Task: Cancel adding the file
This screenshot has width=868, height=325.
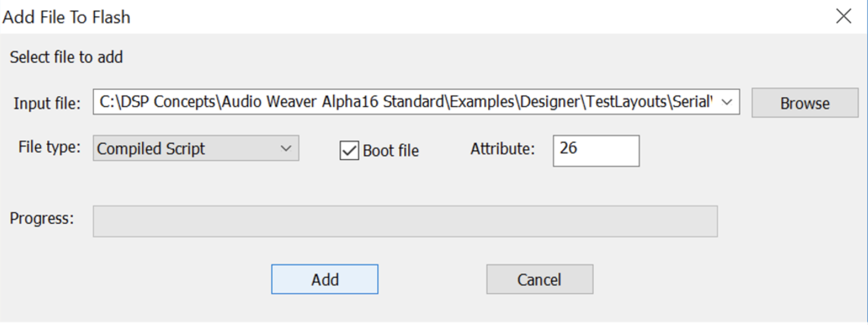Action: [x=539, y=279]
